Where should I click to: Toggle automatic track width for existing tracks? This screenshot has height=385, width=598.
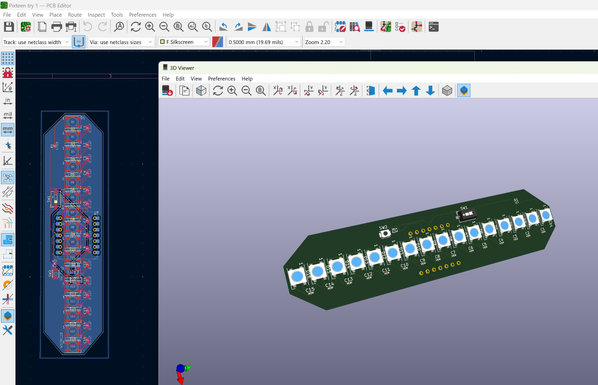(78, 42)
